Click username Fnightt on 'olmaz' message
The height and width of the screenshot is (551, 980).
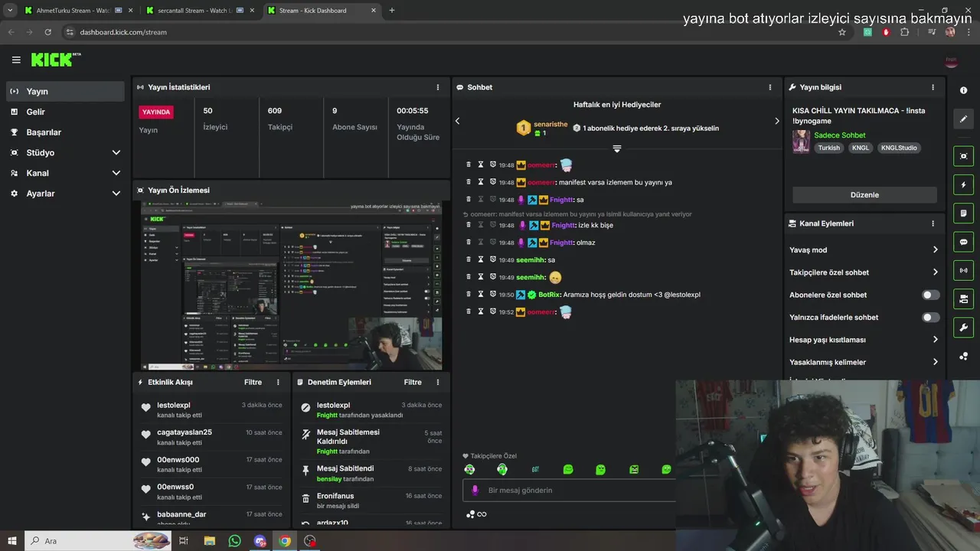(x=561, y=243)
